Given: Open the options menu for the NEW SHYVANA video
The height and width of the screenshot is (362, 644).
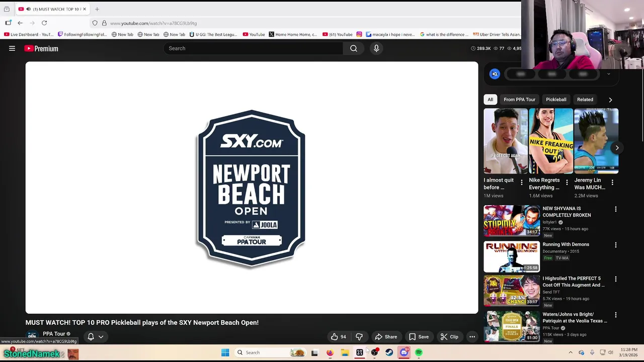Looking at the screenshot, I should (615, 209).
